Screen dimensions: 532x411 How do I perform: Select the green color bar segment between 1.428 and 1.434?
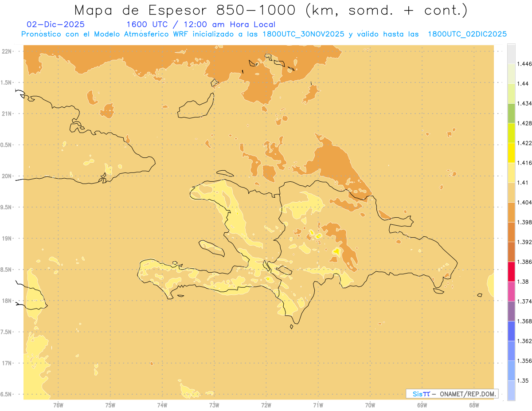(x=511, y=114)
